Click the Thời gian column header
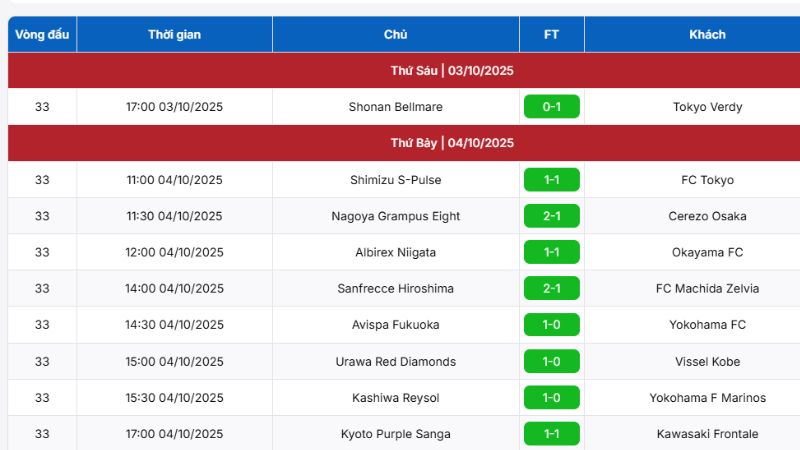800x450 pixels. coord(174,34)
